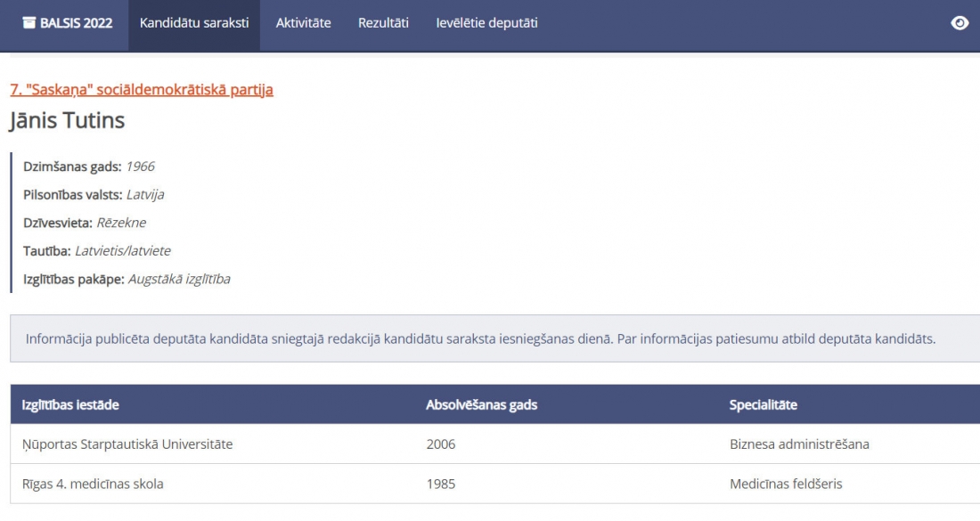
Task: Open the Kandidātu saraksti tab
Action: tap(194, 24)
